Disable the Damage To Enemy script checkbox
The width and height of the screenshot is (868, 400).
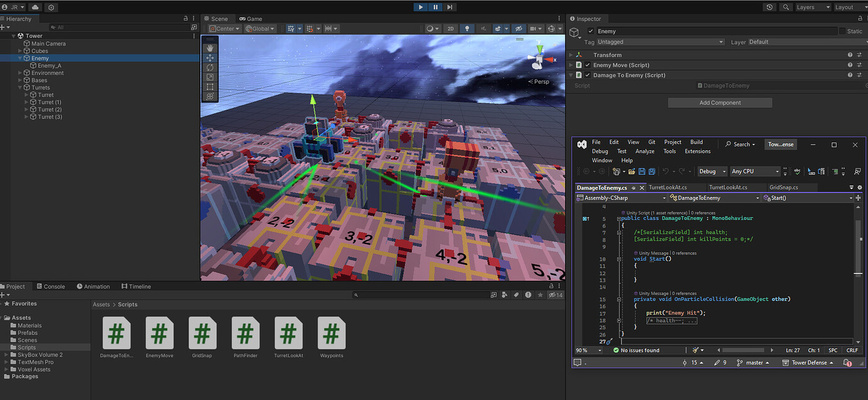[x=587, y=75]
